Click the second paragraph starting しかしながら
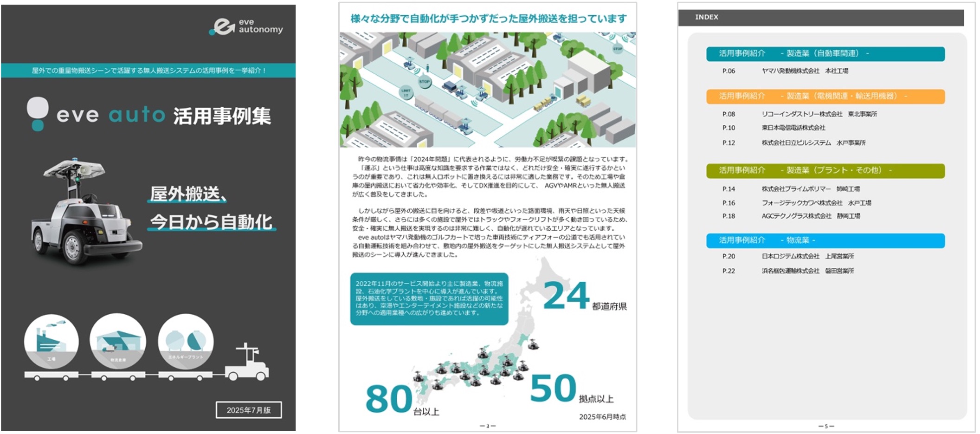The width and height of the screenshot is (980, 434). (x=490, y=220)
